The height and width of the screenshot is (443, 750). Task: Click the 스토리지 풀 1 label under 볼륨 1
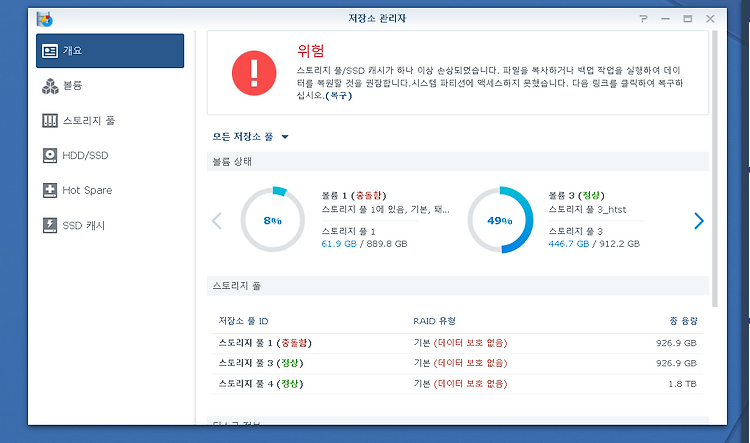coord(349,232)
